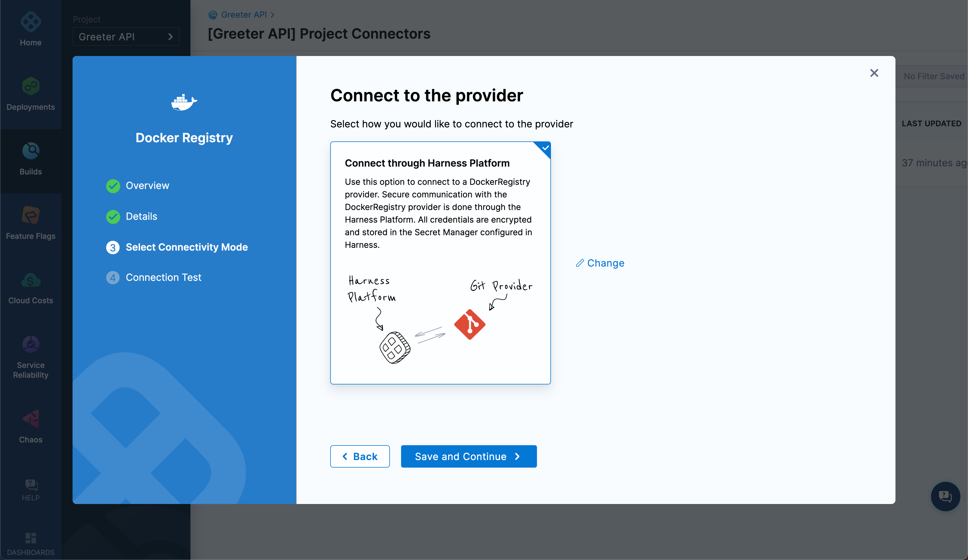Go to the Connection Test step
Image resolution: width=968 pixels, height=560 pixels.
tap(164, 278)
